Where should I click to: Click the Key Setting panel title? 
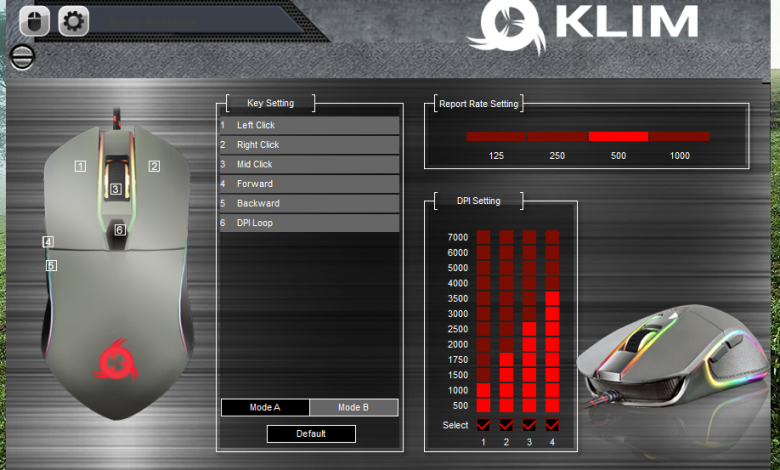click(x=271, y=103)
